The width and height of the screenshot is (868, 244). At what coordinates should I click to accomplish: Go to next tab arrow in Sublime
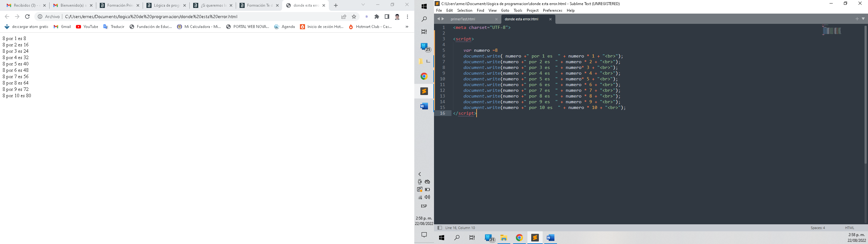443,19
